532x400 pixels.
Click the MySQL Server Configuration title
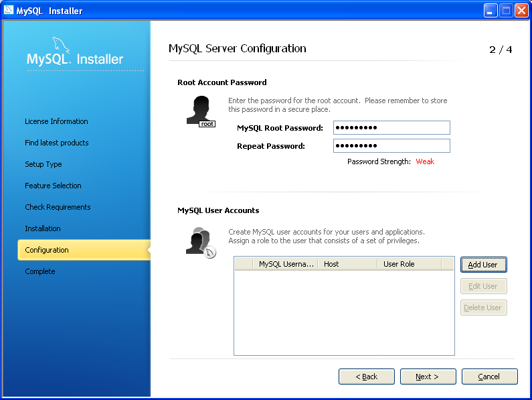coord(237,49)
